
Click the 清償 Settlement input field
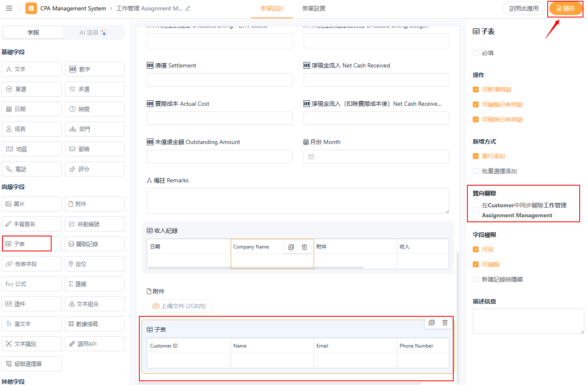pyautogui.click(x=220, y=80)
